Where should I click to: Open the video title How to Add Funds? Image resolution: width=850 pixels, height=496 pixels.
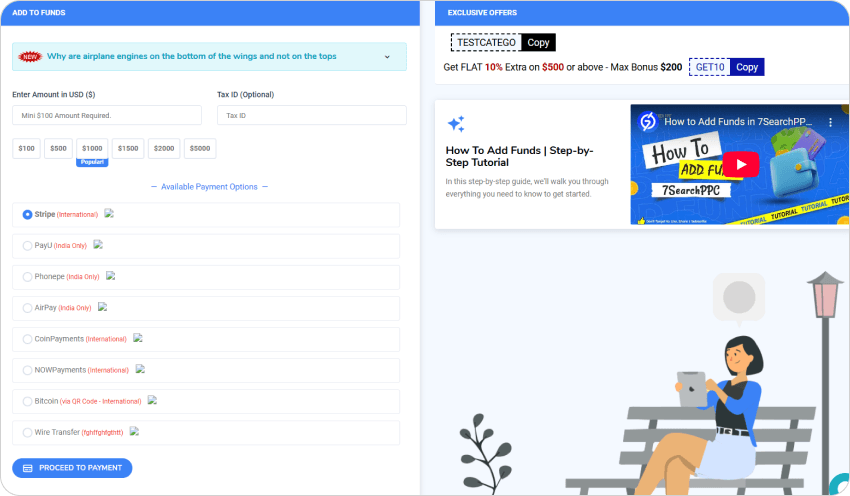click(738, 122)
